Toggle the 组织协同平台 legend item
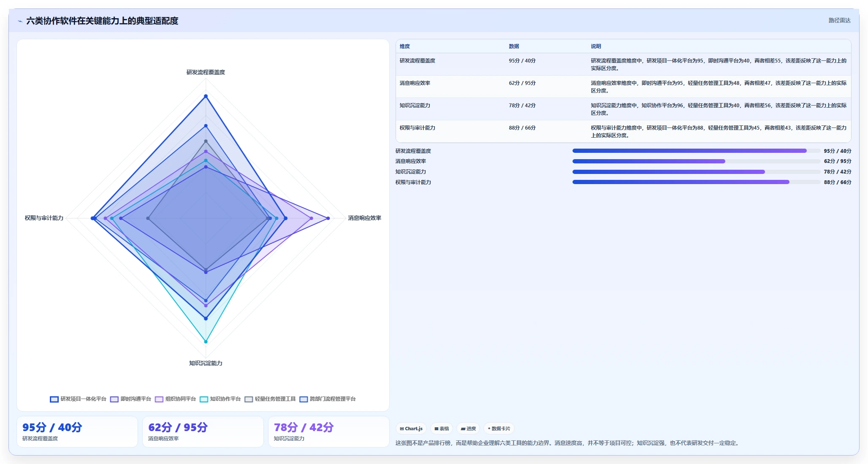The height and width of the screenshot is (464, 868). [175, 399]
